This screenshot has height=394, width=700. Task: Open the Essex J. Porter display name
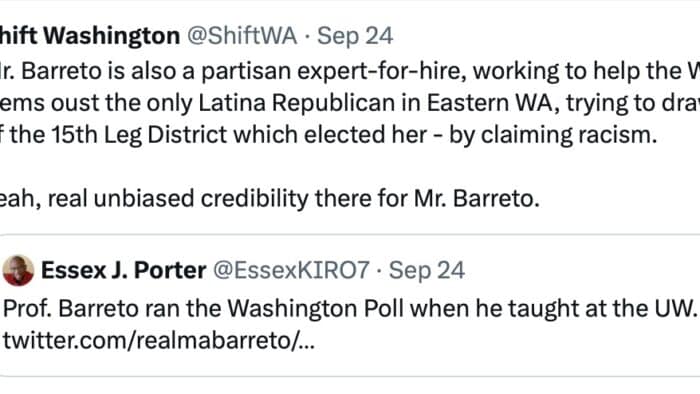coord(124,270)
